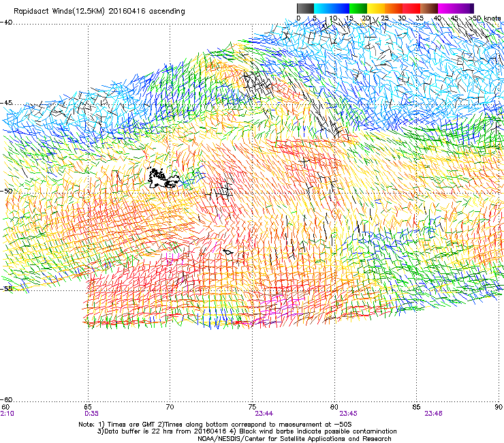This screenshot has height=443, width=504.
Task: Select the "-45" latitude axis label
Action: (6, 103)
